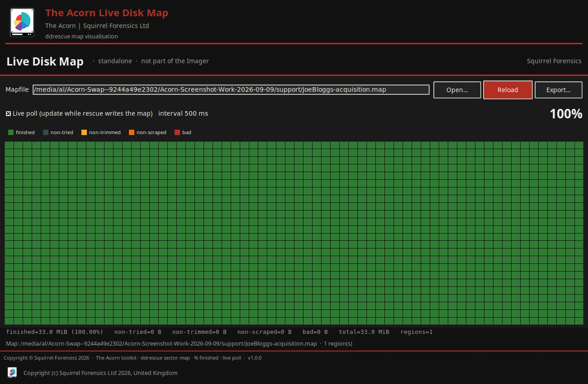Click 'non-tried=0 B' status entry
Viewport: 588px width, 384px height.
click(x=138, y=332)
